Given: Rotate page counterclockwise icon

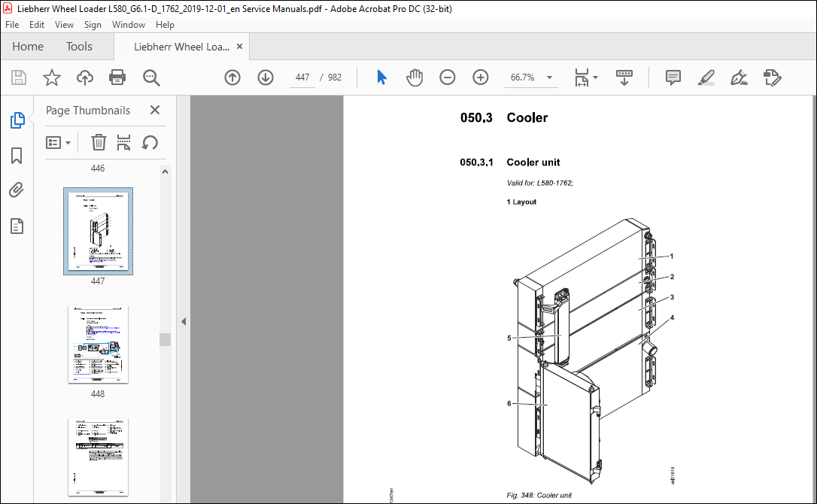Looking at the screenshot, I should (150, 142).
